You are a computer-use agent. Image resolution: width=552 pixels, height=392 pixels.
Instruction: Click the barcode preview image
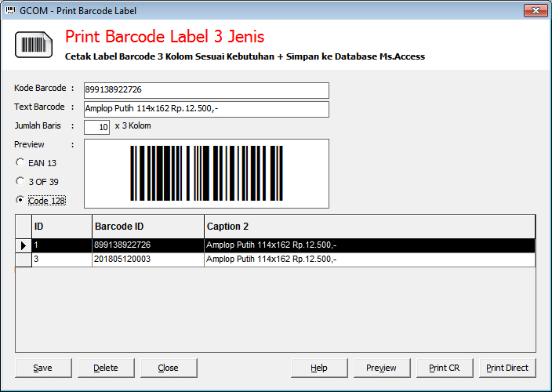point(206,173)
